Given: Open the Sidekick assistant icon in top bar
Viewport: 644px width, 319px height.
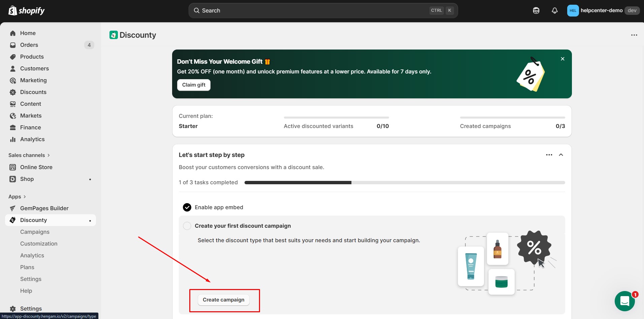Looking at the screenshot, I should pyautogui.click(x=536, y=10).
